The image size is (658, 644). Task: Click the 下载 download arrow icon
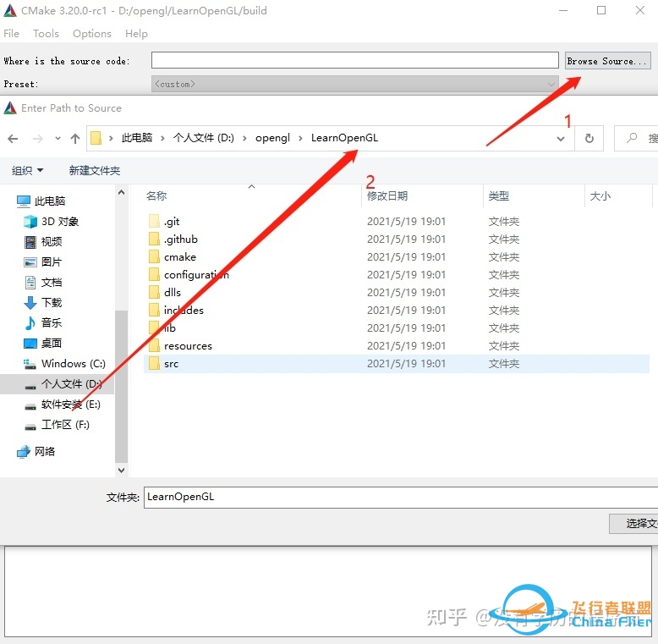[30, 302]
